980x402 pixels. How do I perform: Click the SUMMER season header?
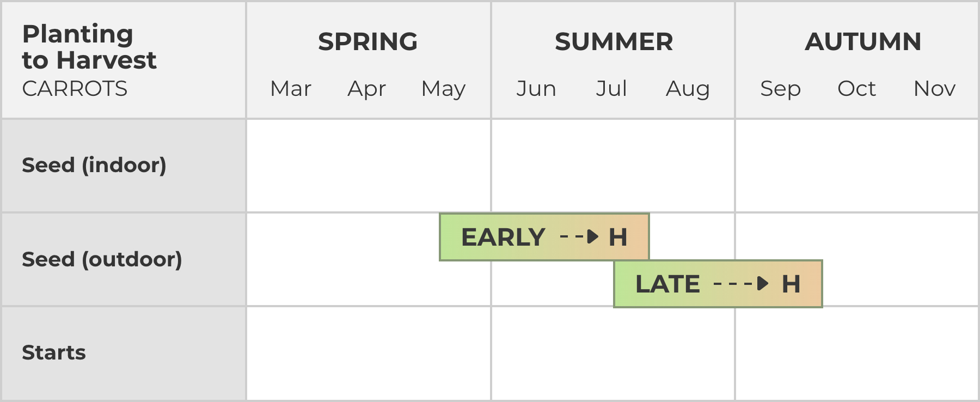[614, 42]
